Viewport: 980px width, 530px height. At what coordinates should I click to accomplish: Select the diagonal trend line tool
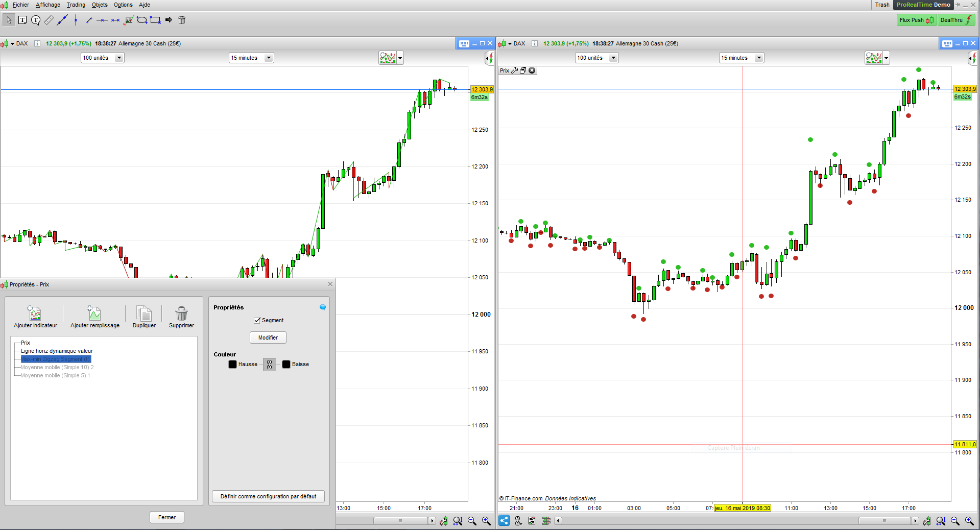[62, 20]
